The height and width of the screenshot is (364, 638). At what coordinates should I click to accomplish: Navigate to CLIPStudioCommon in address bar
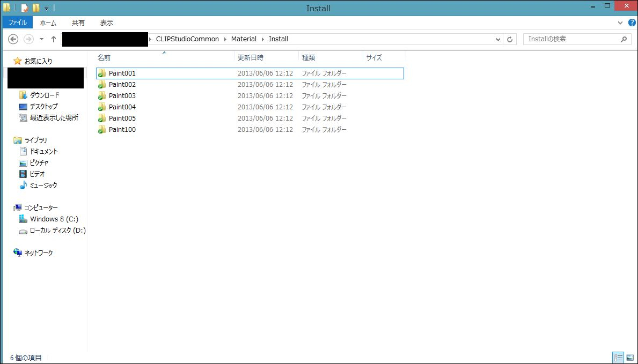pyautogui.click(x=188, y=39)
